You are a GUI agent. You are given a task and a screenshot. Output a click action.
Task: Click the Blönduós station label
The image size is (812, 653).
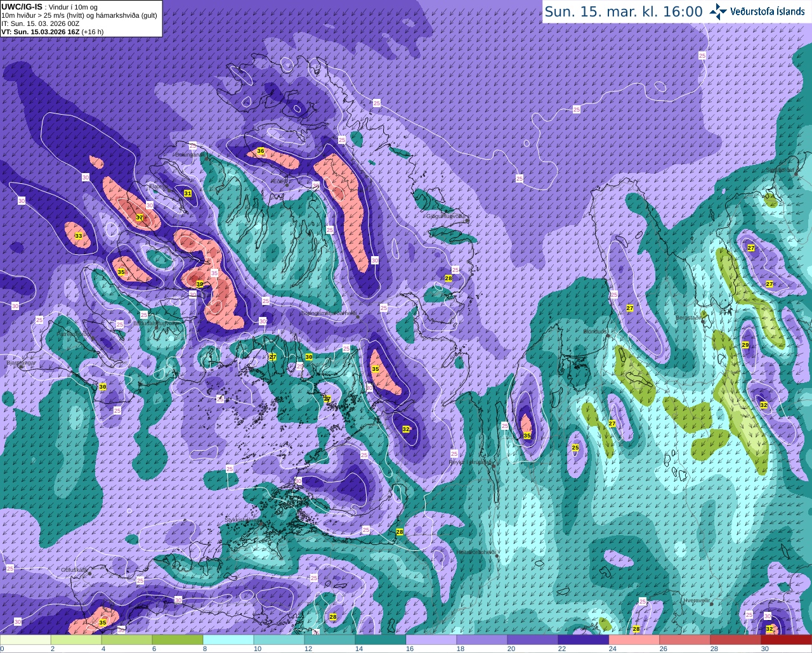(x=595, y=332)
